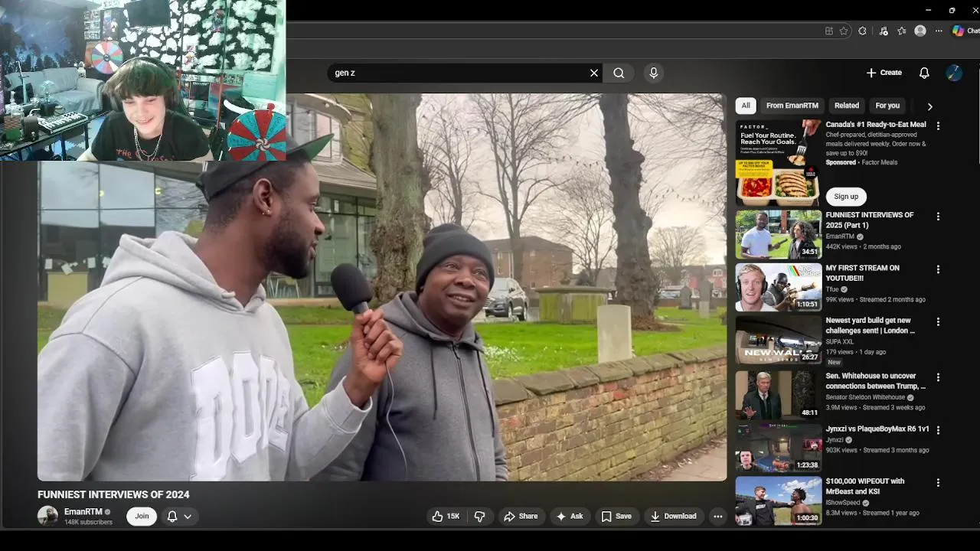Click the title 'Jynxzi vs PlaqueBoyMax R6 1v1'
Viewport: 980px width, 551px height.
point(877,429)
